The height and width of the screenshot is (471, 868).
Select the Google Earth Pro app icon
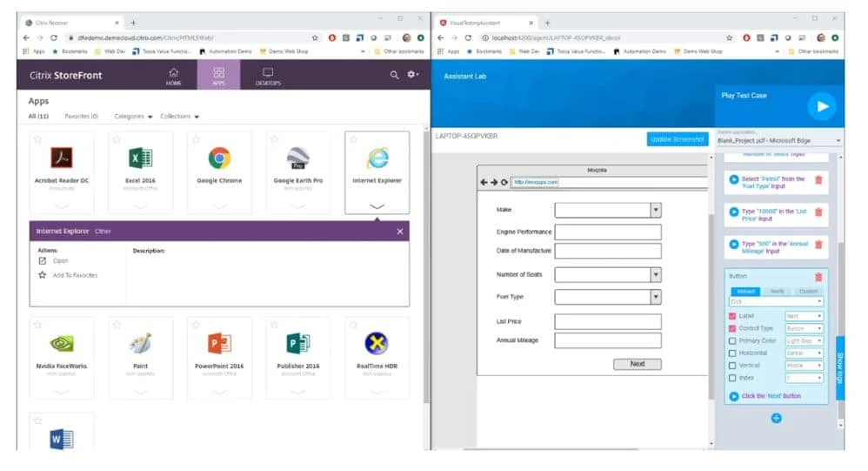(x=297, y=158)
